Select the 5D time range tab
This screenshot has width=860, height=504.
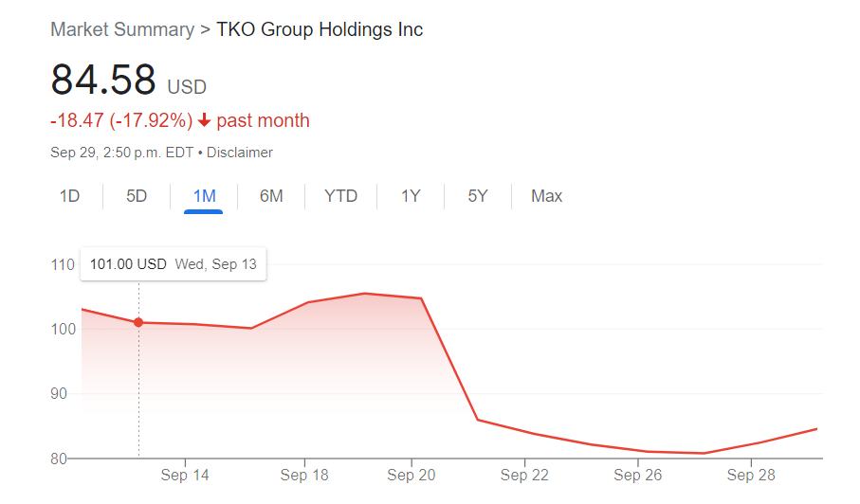(137, 196)
